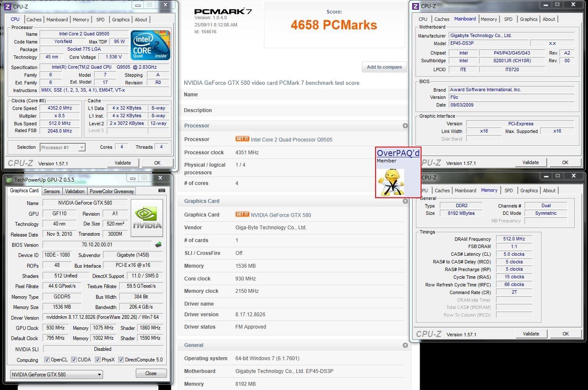The height and width of the screenshot is (390, 588).
Task: Open Graphics tab in Mainboard CPU-Z window
Action: (x=529, y=19)
